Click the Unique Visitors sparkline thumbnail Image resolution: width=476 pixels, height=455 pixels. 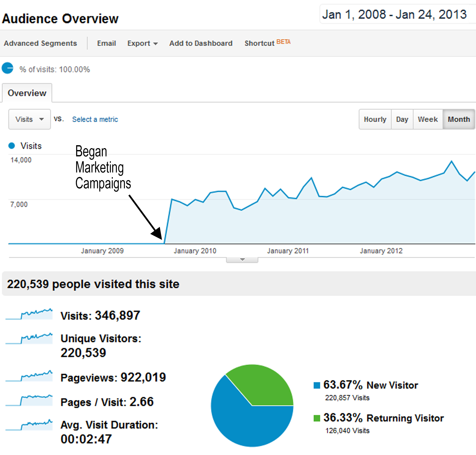point(29,338)
